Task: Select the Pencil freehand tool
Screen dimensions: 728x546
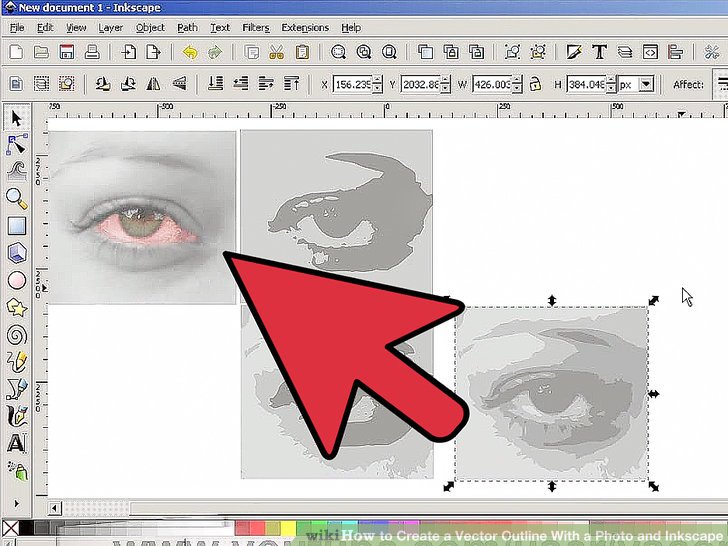Action: (x=17, y=362)
